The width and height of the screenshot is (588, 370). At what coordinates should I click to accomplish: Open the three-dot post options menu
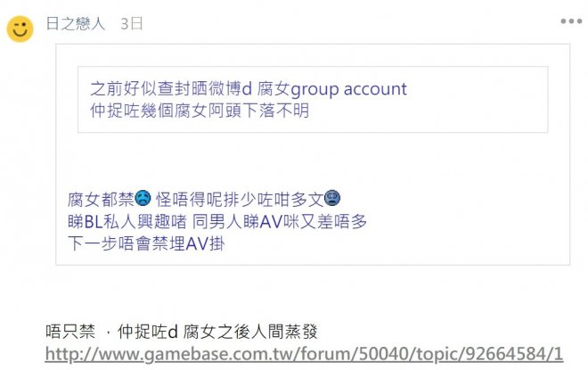[x=571, y=21]
